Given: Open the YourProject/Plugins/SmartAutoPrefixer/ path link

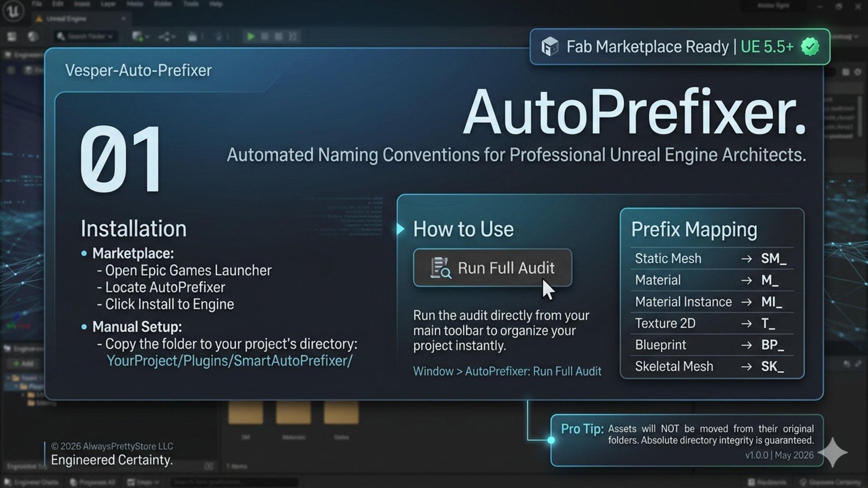Looking at the screenshot, I should [x=229, y=361].
